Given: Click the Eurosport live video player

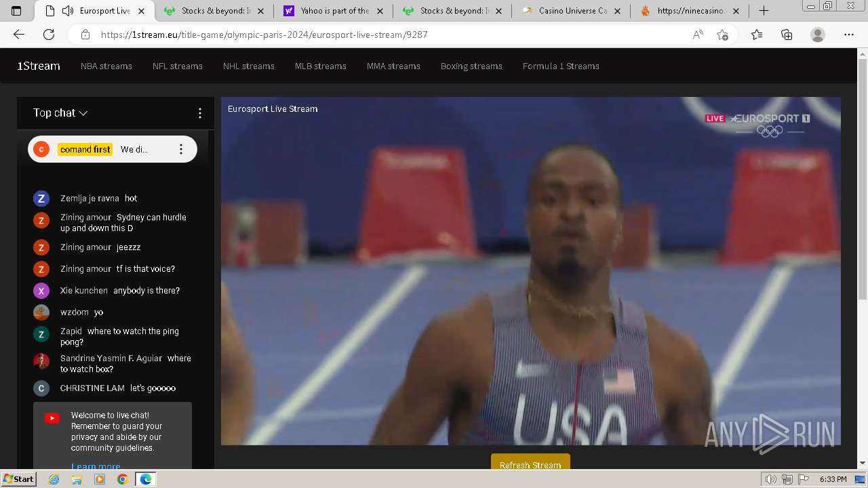Looking at the screenshot, I should pos(531,271).
